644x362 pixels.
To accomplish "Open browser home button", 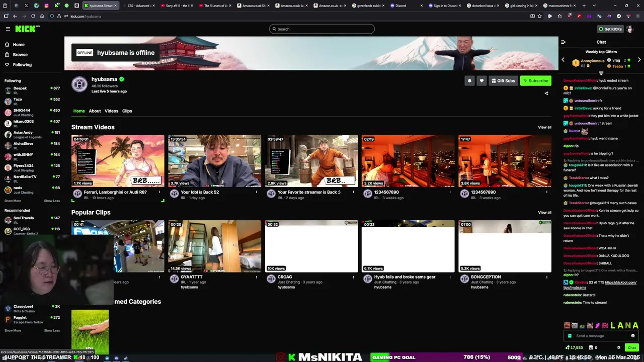I will (42, 16).
